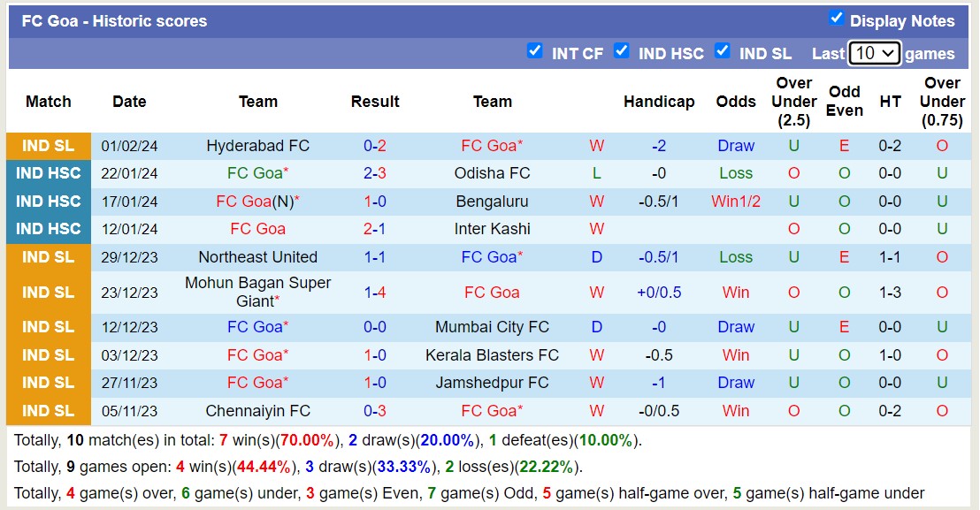Click the Odisha FC team name link

(x=492, y=173)
